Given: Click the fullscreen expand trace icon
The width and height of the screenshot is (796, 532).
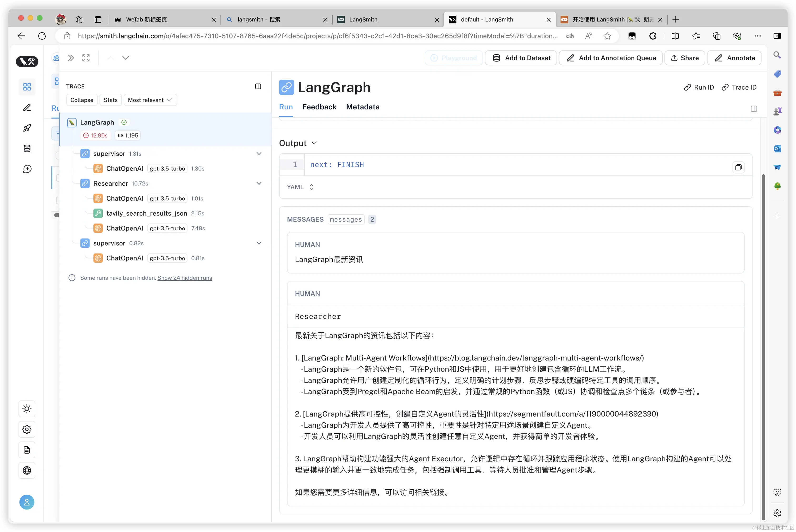Looking at the screenshot, I should click(86, 58).
